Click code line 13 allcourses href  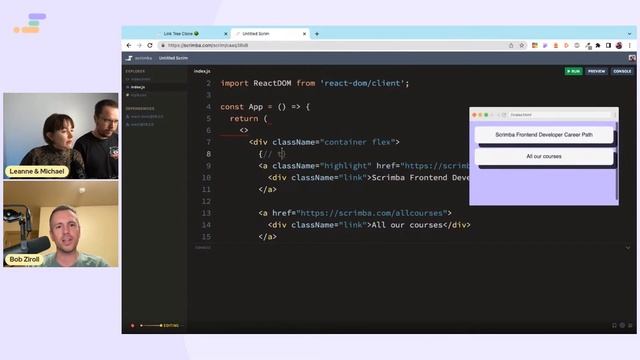355,213
